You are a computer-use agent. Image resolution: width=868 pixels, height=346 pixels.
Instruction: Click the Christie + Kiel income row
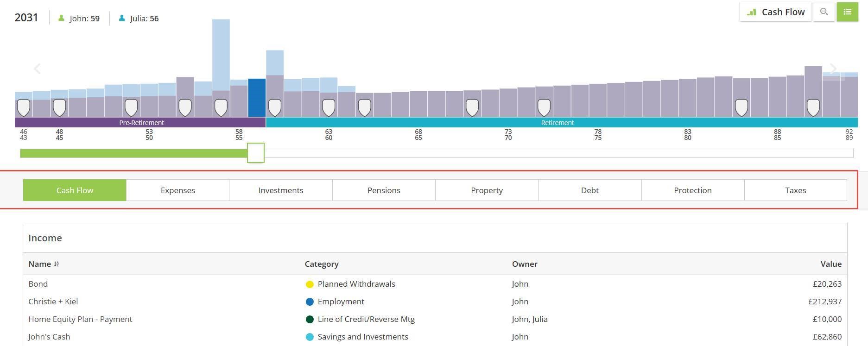click(x=53, y=302)
